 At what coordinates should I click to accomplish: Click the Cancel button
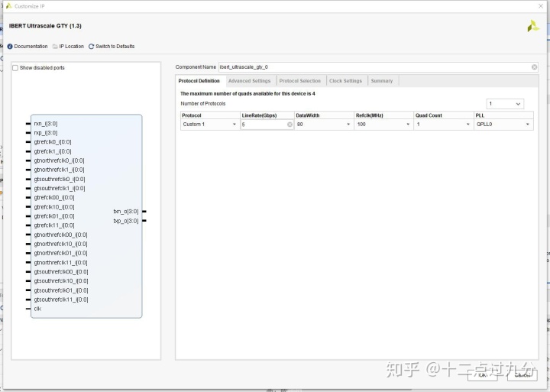[x=522, y=374]
